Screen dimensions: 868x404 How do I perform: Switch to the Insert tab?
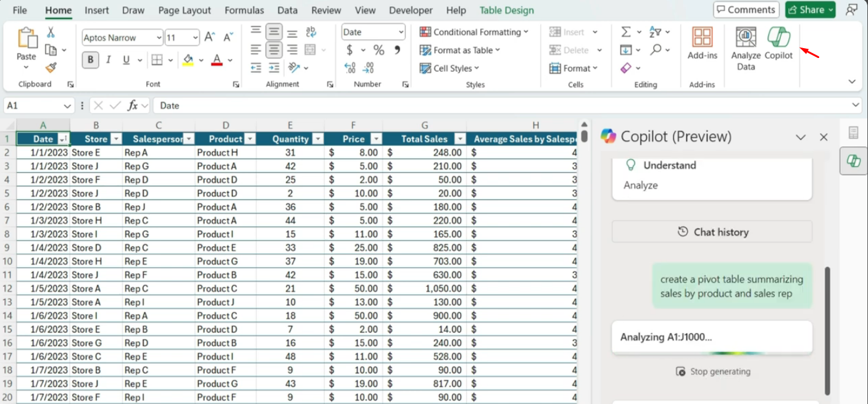96,10
